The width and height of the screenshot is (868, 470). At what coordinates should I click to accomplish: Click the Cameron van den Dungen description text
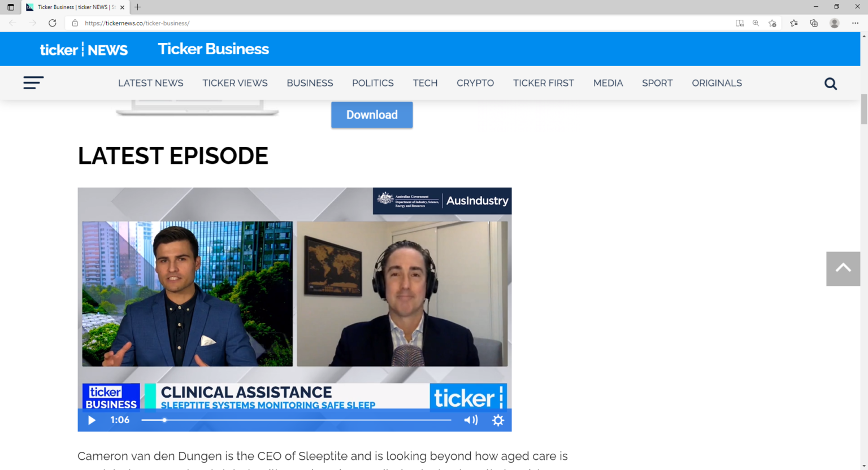tap(323, 456)
